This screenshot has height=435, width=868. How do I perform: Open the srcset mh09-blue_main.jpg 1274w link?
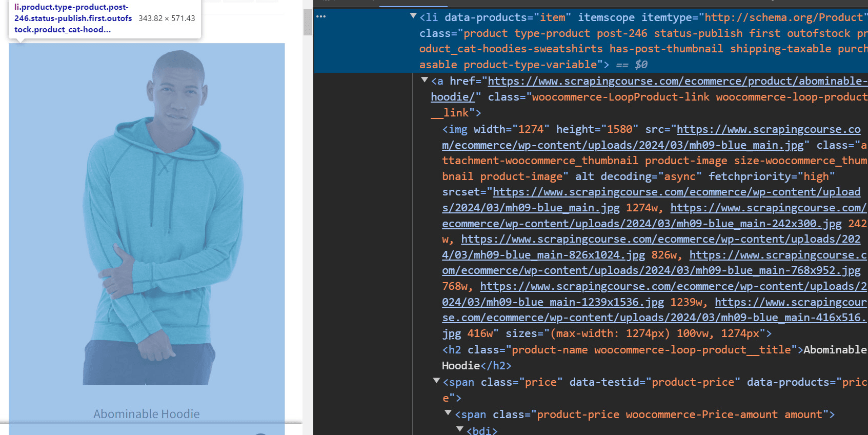click(652, 200)
